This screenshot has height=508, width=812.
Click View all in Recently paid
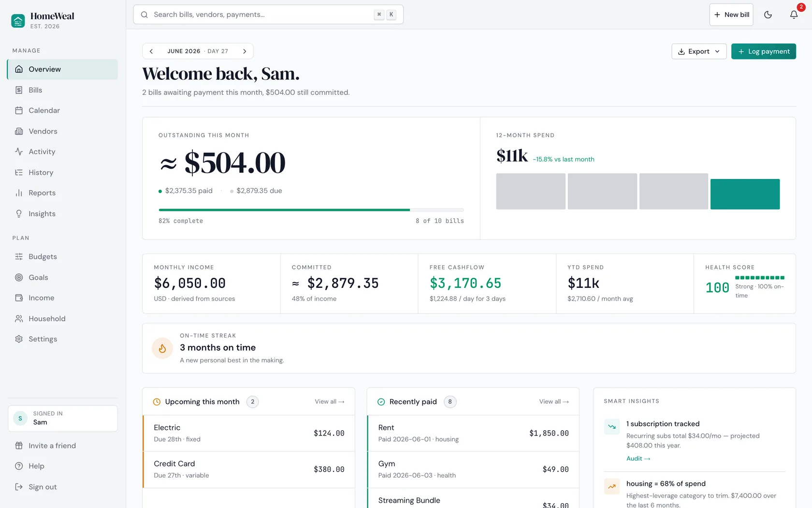554,402
